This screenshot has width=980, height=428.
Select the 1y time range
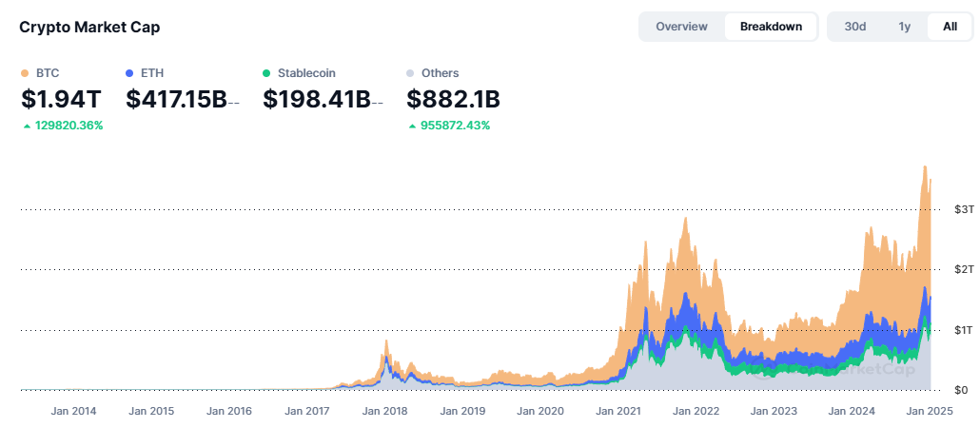click(905, 27)
